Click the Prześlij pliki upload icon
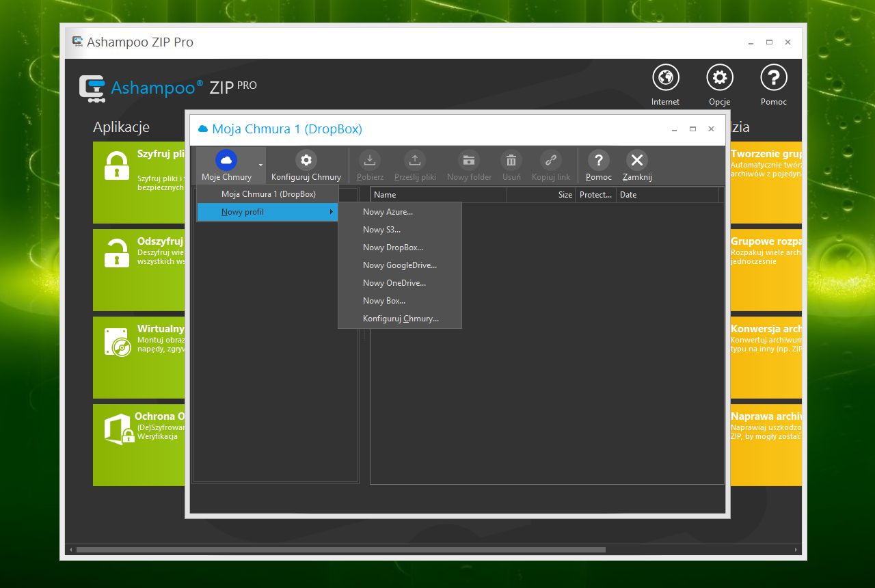This screenshot has width=875, height=588. [x=415, y=160]
